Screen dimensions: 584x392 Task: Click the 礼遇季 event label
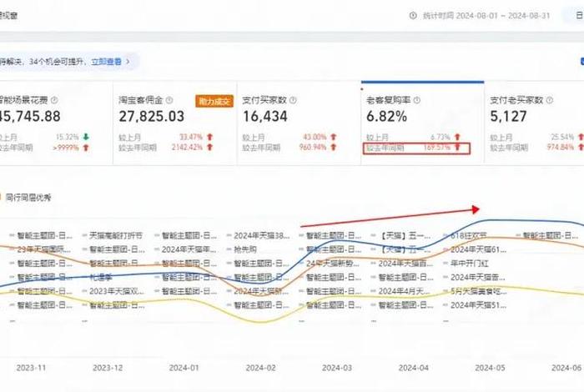pos(101,278)
